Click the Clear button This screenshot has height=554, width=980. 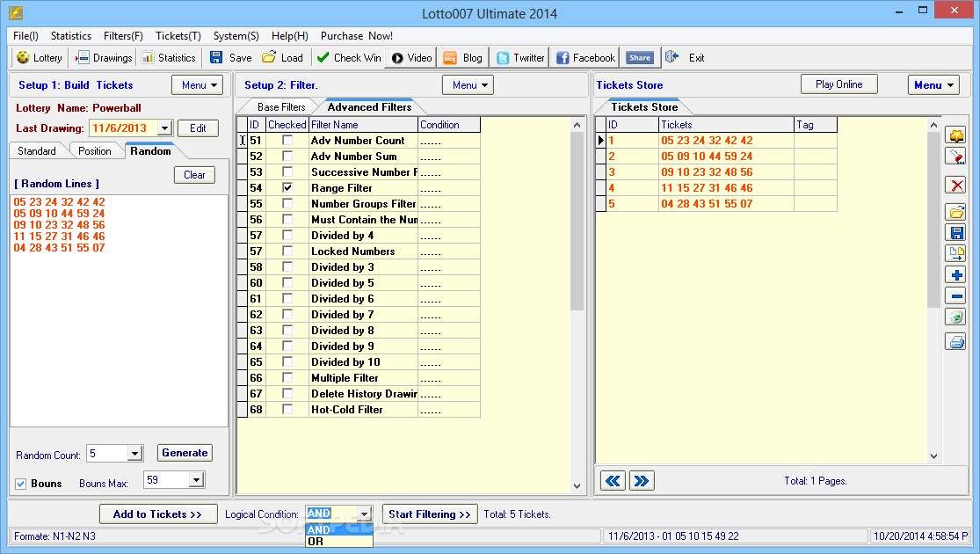pos(194,175)
